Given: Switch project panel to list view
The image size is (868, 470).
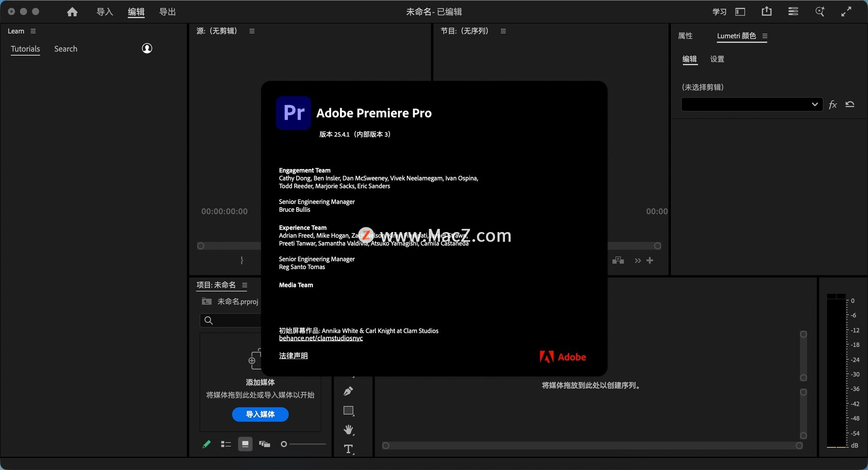Looking at the screenshot, I should coord(226,444).
